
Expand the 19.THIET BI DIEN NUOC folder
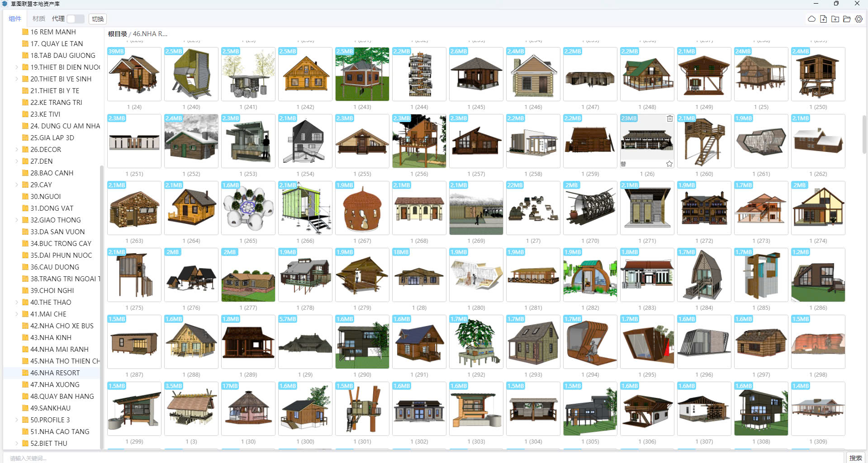click(17, 67)
